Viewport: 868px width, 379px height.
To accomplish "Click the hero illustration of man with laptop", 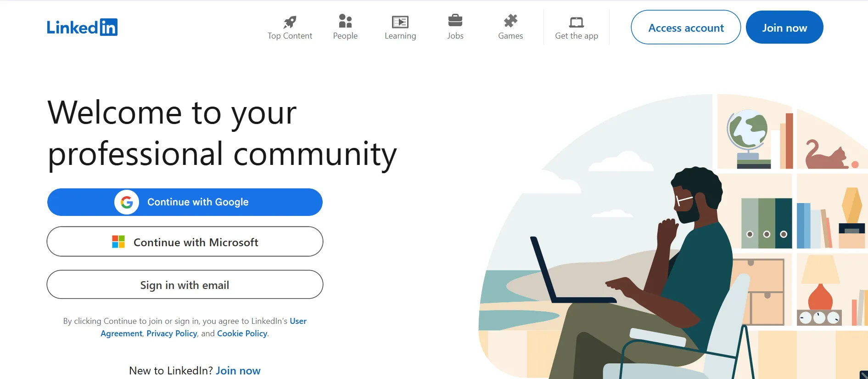I will [x=672, y=237].
